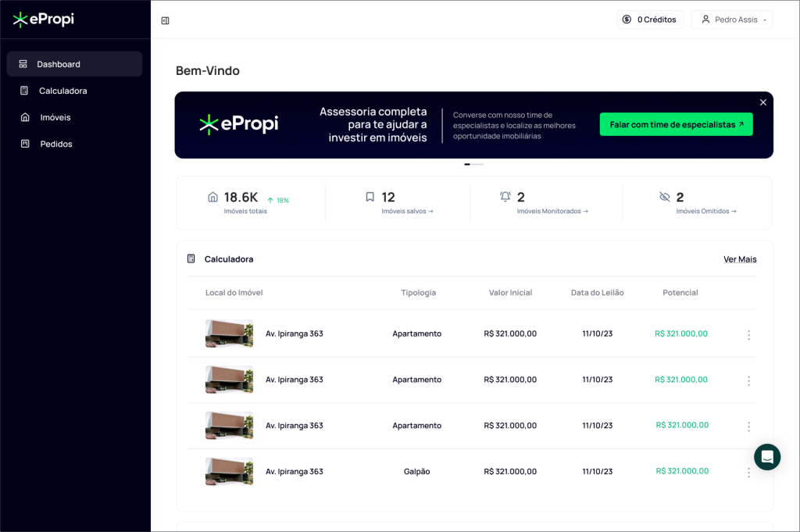Open the 0 Créditos button
The image size is (800, 532).
point(650,20)
